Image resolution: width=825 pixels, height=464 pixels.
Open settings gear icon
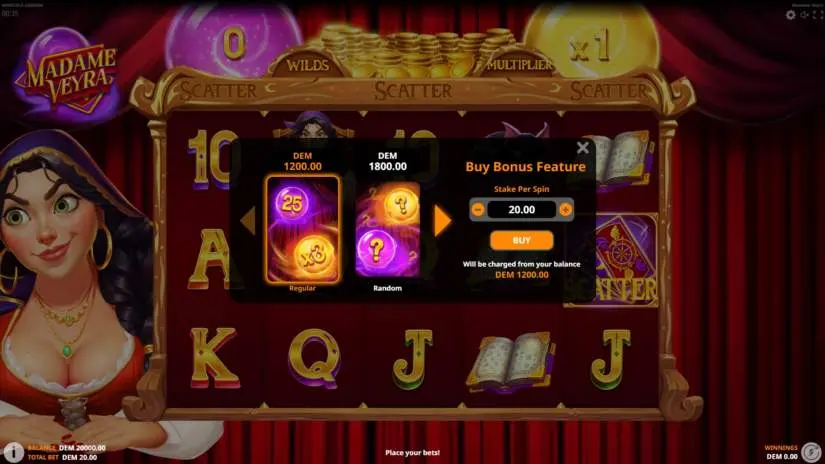790,15
